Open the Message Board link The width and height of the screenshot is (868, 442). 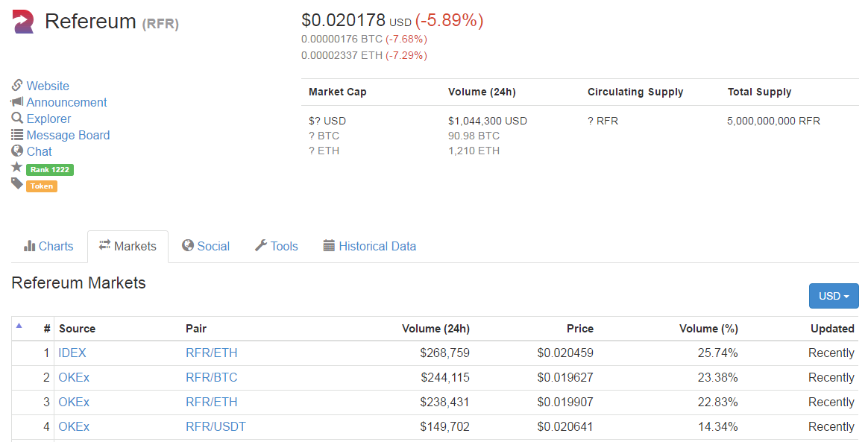68,135
